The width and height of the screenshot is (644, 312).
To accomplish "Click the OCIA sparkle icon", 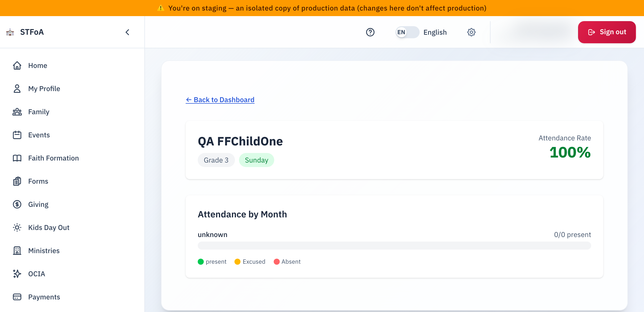I will (17, 274).
